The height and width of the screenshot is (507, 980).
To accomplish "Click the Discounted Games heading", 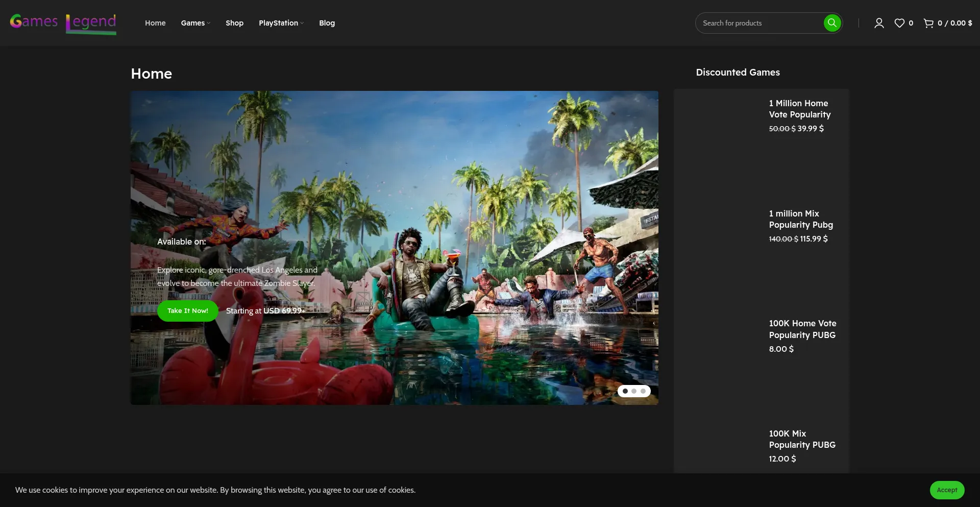I will click(738, 73).
